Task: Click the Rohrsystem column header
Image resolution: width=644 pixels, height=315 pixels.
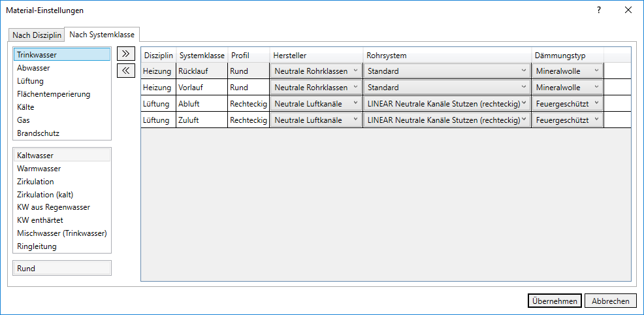Action: coord(447,55)
